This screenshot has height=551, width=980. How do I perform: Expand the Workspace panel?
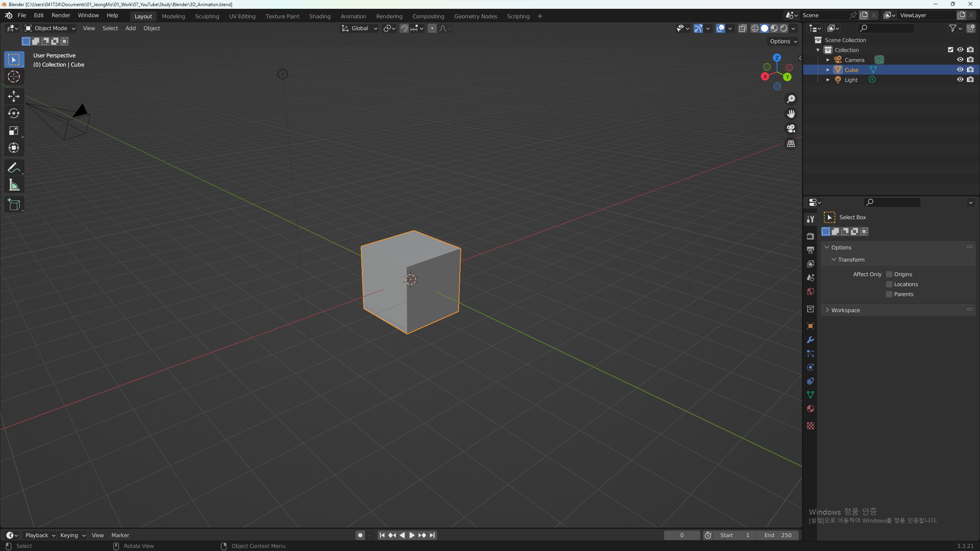(845, 310)
